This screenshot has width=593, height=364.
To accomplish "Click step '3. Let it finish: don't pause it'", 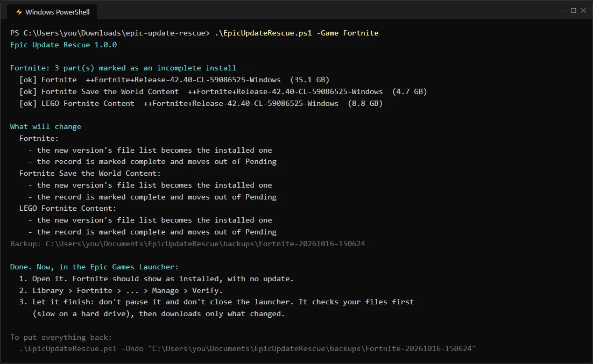I will click(x=216, y=302).
